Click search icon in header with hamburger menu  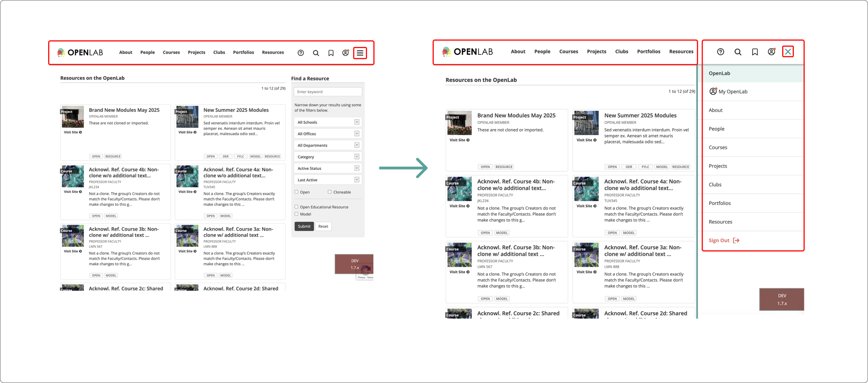point(316,53)
